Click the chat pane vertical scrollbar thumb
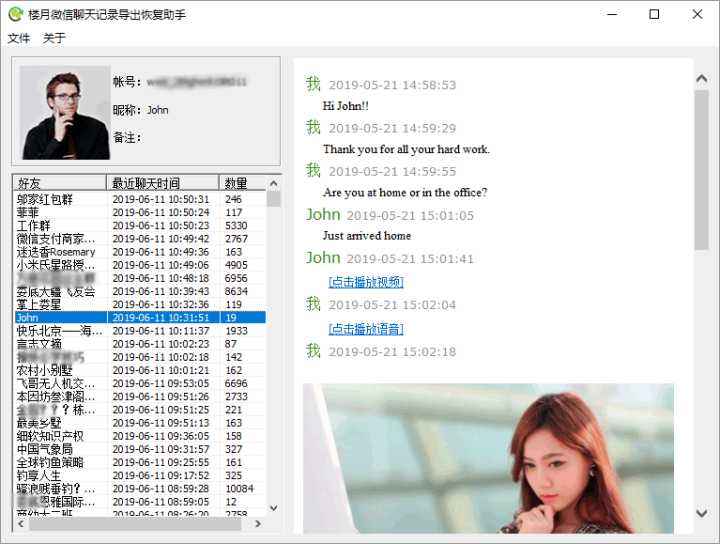 702,170
